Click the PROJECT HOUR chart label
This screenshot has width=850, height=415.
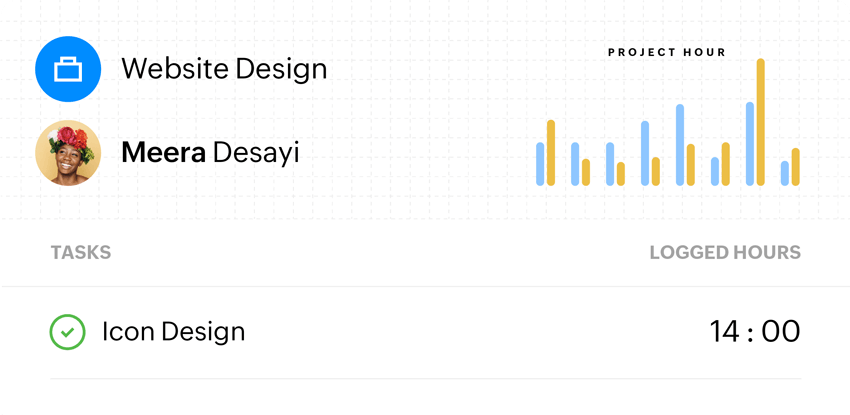[667, 52]
